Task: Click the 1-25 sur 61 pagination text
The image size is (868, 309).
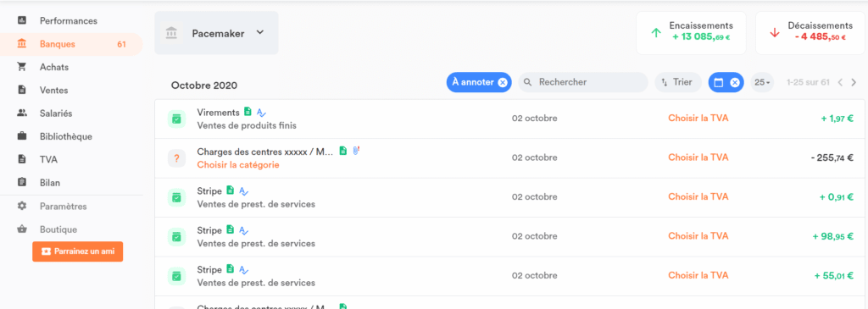Action: 808,82
